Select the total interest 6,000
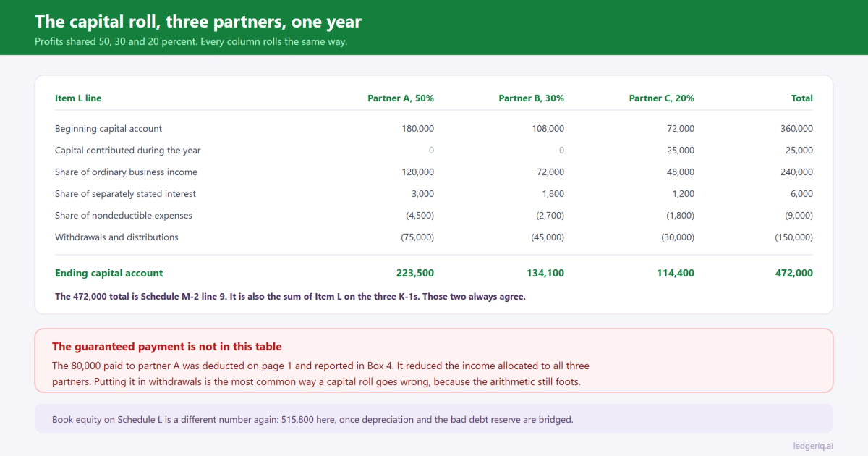 [x=801, y=194]
